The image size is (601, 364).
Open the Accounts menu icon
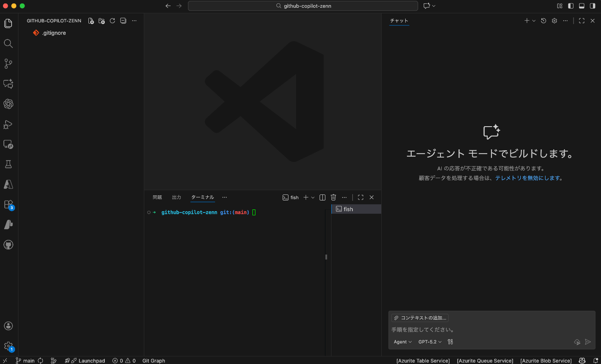tap(8, 326)
